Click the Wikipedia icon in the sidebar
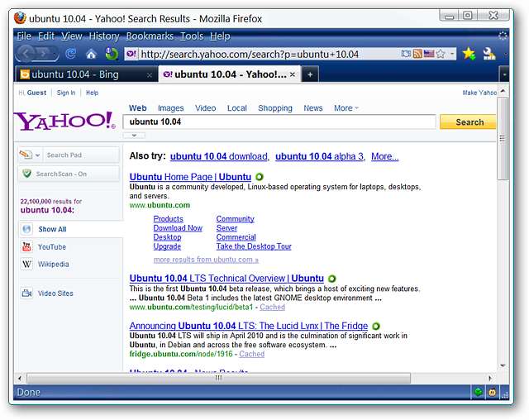Viewport: 529px width, 420px height. [x=26, y=265]
